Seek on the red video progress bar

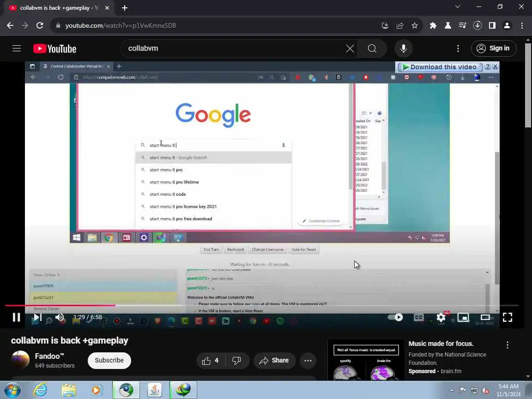(261, 305)
